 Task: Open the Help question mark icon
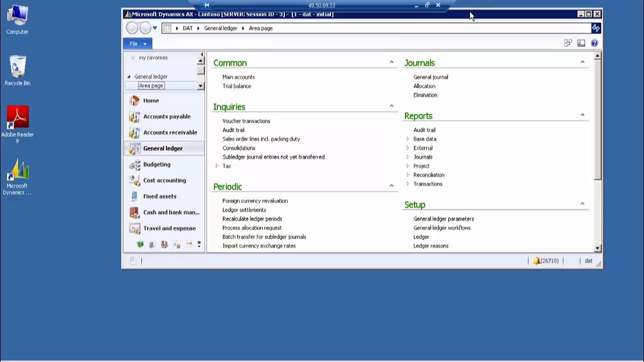tap(594, 43)
